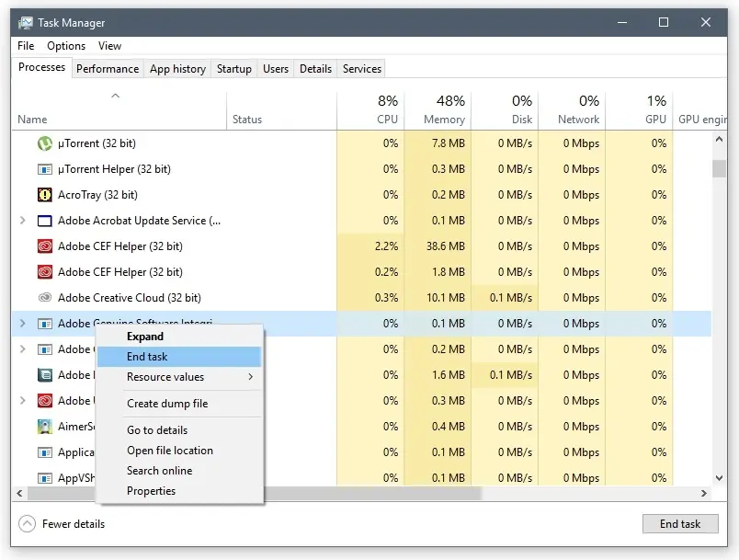The width and height of the screenshot is (739, 560).
Task: Click the AppVSH process icon
Action: tap(45, 478)
